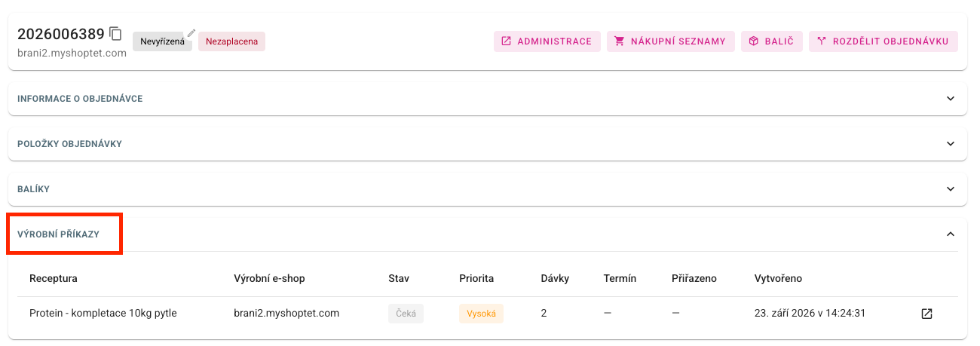Click the batches value 2
Viewport: 980px width, 346px height.
544,313
